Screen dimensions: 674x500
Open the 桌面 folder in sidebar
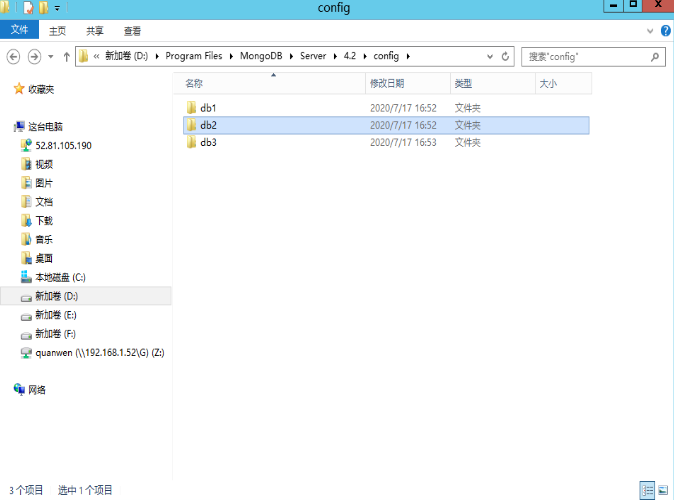tap(37, 258)
